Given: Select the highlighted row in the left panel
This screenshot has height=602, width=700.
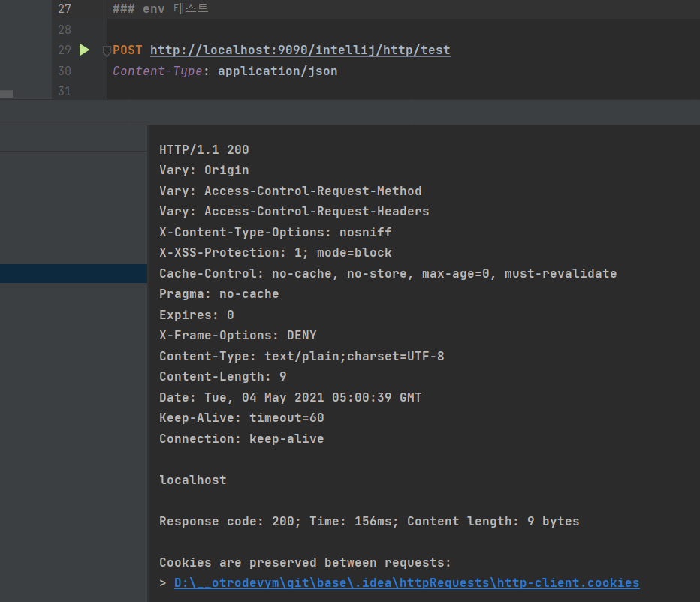Looking at the screenshot, I should tap(74, 273).
